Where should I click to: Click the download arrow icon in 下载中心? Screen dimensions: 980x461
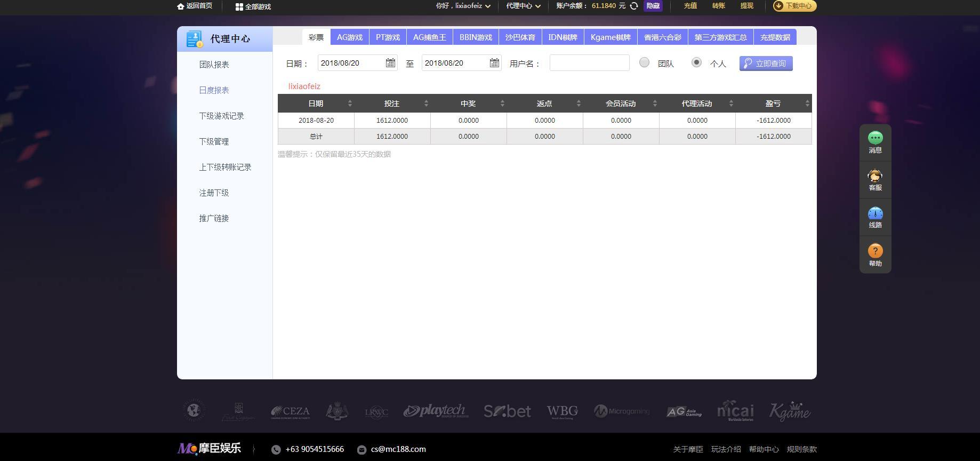coord(779,6)
